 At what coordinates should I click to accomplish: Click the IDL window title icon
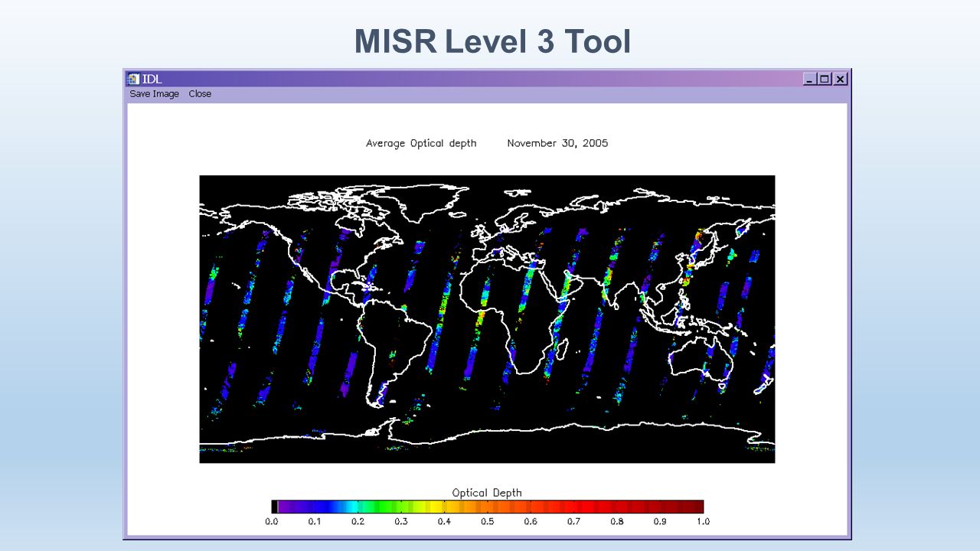(x=133, y=78)
